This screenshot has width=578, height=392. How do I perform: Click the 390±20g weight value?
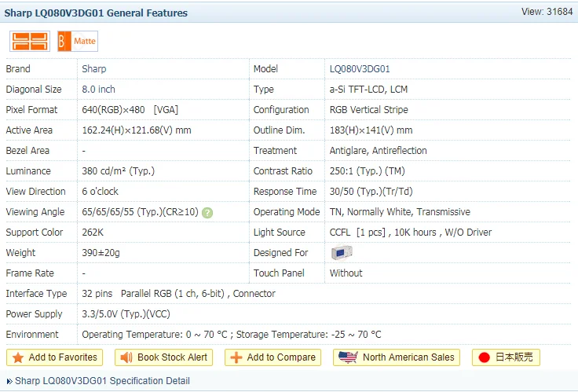(x=101, y=253)
